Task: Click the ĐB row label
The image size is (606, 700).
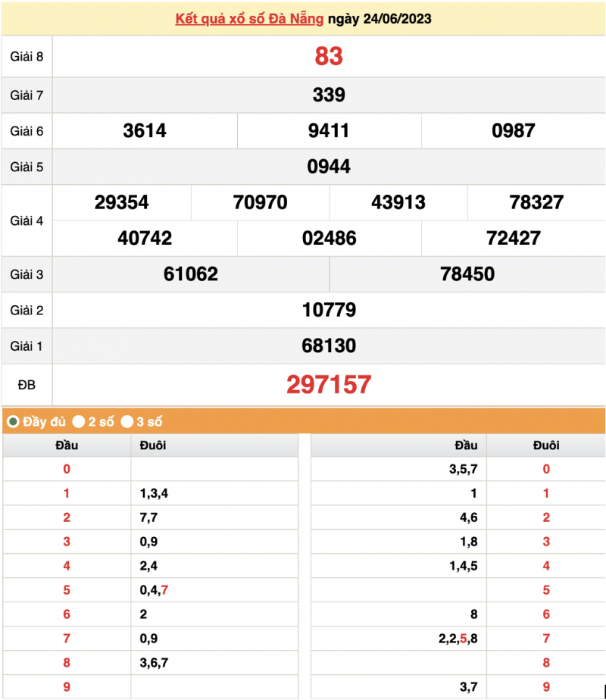Action: click(27, 385)
